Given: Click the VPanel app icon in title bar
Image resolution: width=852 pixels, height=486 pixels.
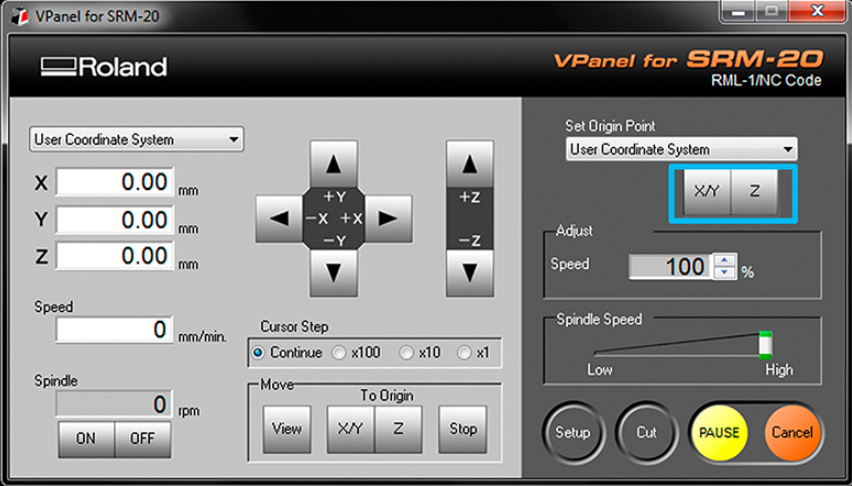Looking at the screenshot, I should [x=20, y=16].
